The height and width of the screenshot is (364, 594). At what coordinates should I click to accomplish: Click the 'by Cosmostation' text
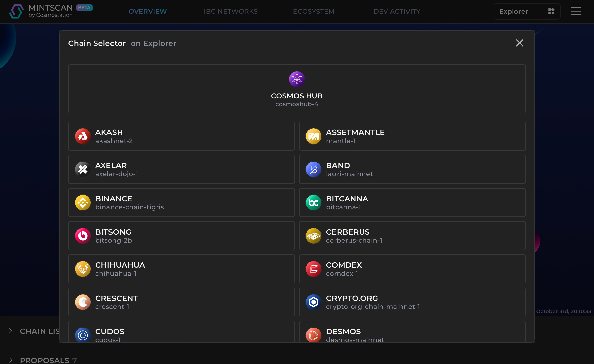51,15
